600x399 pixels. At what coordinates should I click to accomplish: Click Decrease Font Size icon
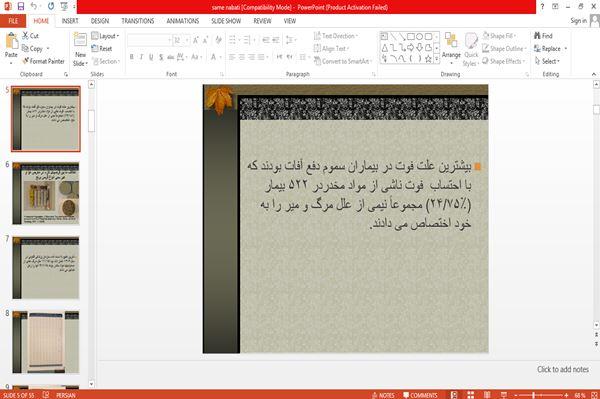pyautogui.click(x=205, y=40)
